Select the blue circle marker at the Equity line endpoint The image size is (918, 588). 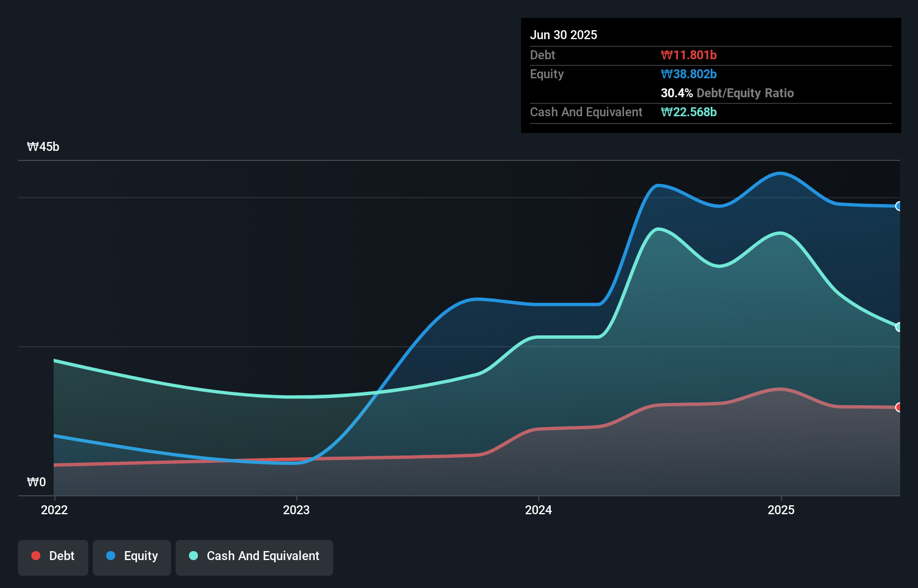click(898, 207)
